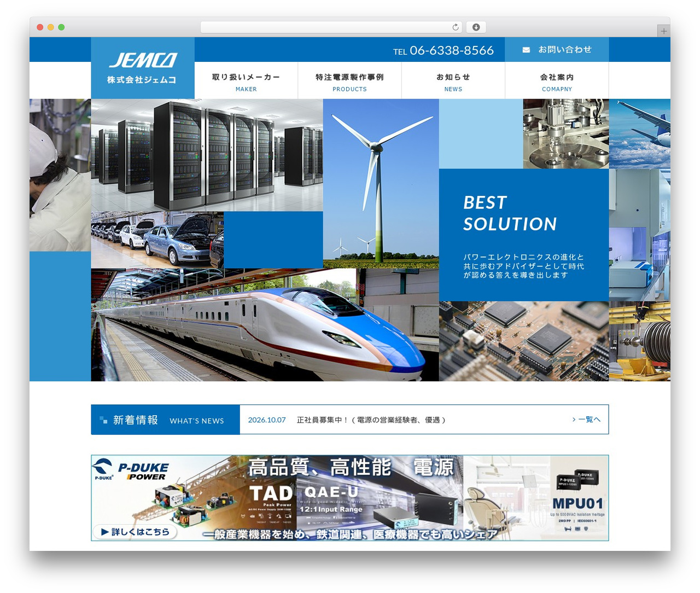700x593 pixels.
Task: Click the circuit board photo
Action: [x=524, y=341]
